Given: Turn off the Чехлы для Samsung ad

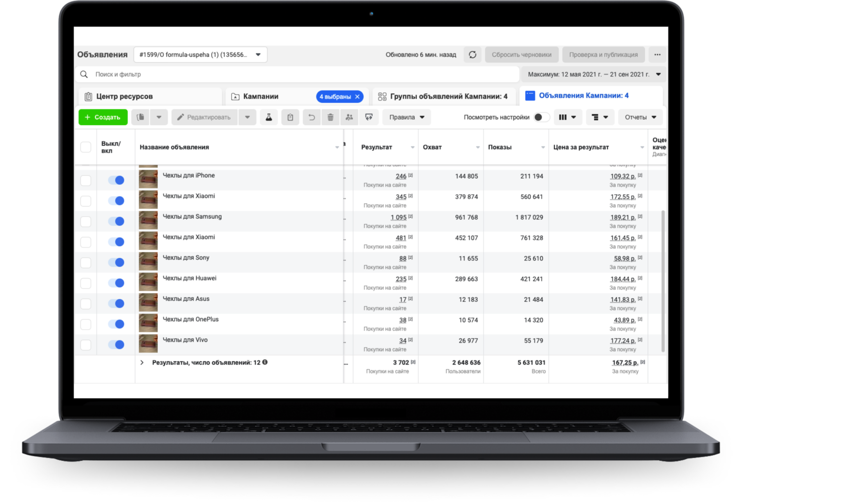Looking at the screenshot, I should [116, 221].
